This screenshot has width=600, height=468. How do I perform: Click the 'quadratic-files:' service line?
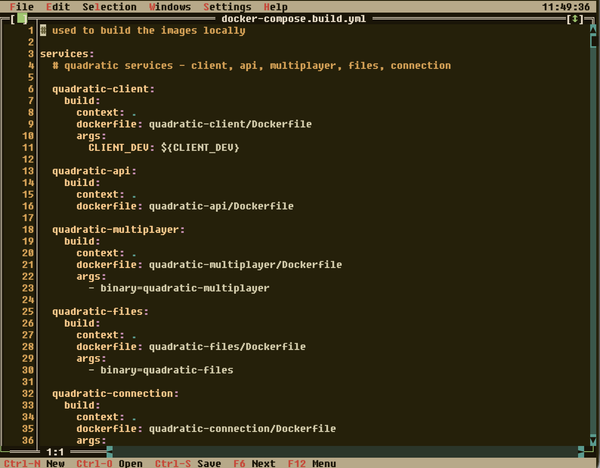(x=100, y=311)
